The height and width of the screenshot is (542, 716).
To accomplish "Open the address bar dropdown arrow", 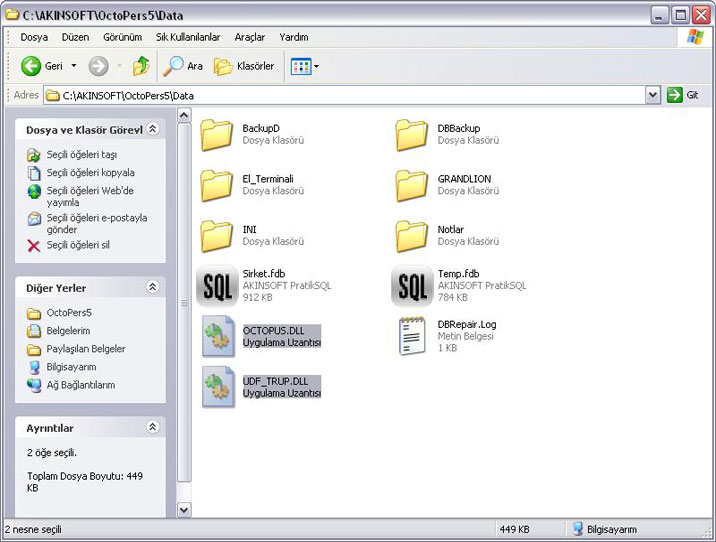I will tap(653, 95).
